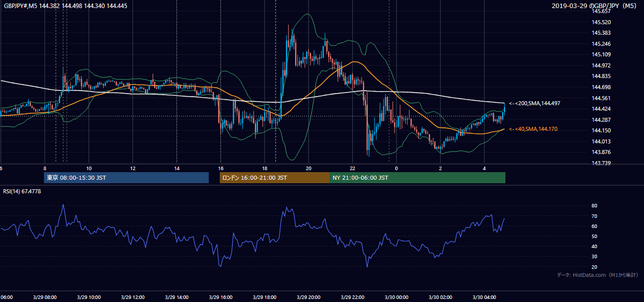This screenshot has height=302, width=644.
Task: Click hour tick '12' under the price chart
Action: click(133, 168)
